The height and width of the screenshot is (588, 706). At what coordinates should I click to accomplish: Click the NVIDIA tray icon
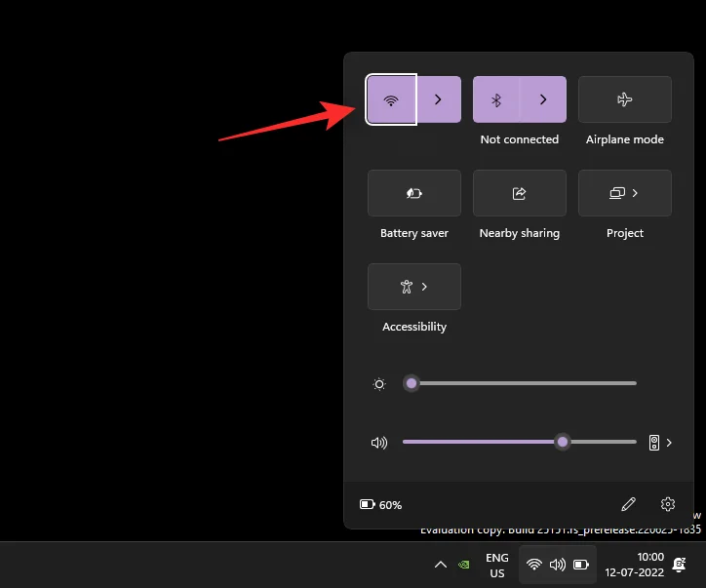[464, 565]
